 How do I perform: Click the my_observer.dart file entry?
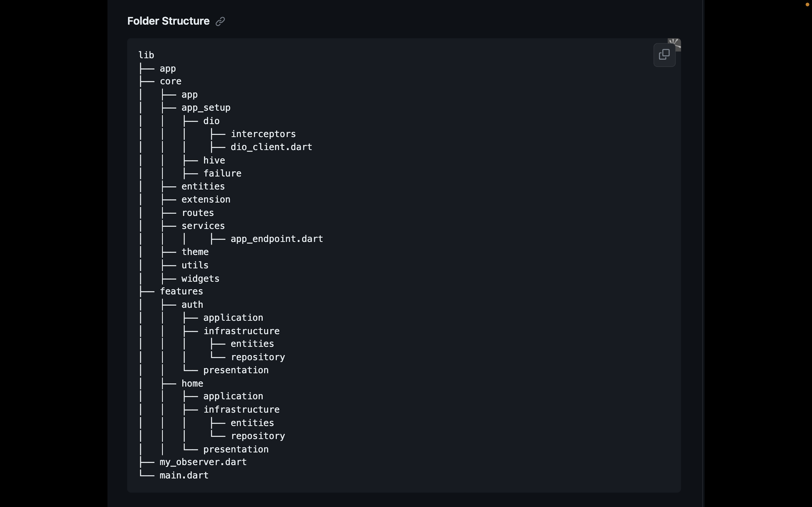[203, 462]
